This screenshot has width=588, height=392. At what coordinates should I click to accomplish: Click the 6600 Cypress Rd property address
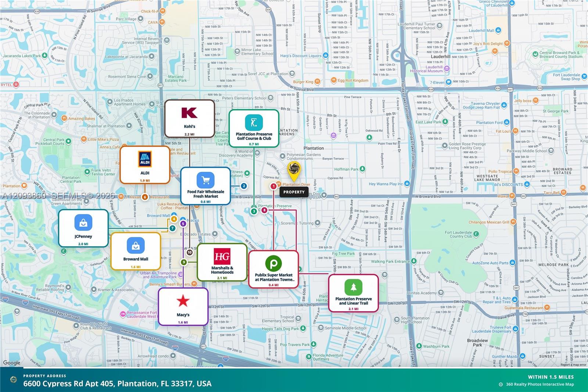point(118,384)
